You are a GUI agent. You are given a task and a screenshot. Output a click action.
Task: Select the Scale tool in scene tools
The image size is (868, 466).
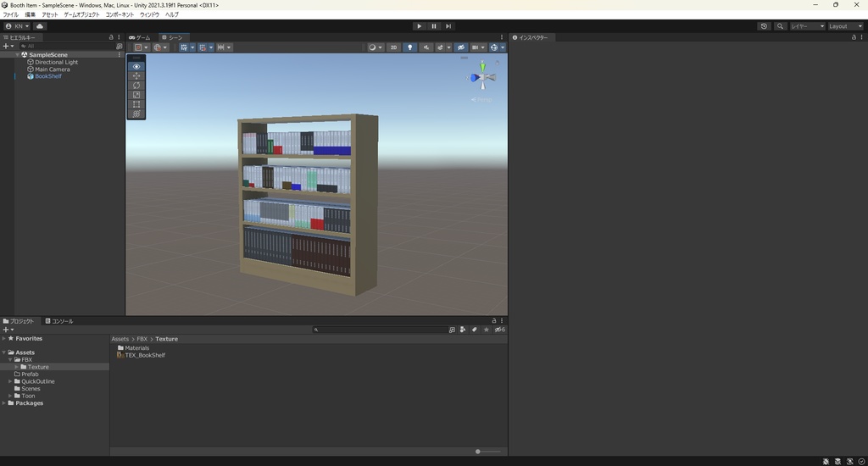point(136,95)
